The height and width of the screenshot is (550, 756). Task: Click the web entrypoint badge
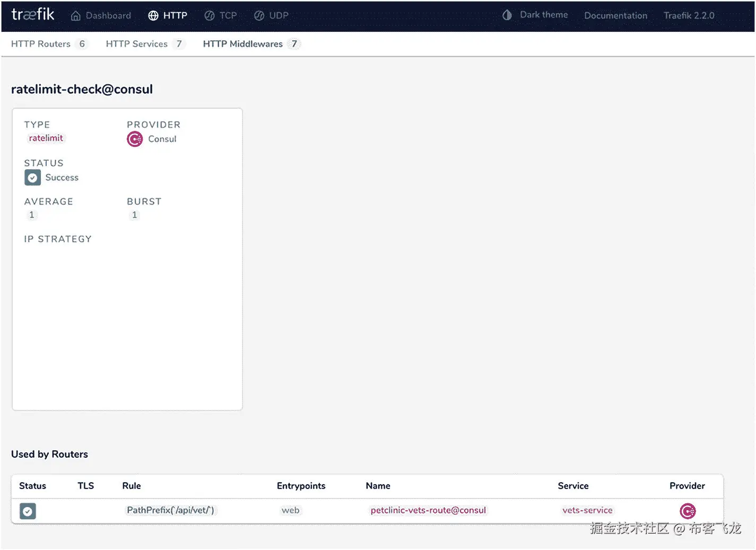(x=290, y=510)
